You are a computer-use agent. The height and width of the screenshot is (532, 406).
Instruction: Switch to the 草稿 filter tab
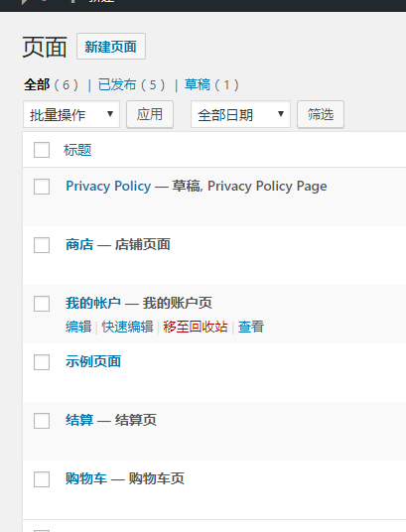pos(198,84)
